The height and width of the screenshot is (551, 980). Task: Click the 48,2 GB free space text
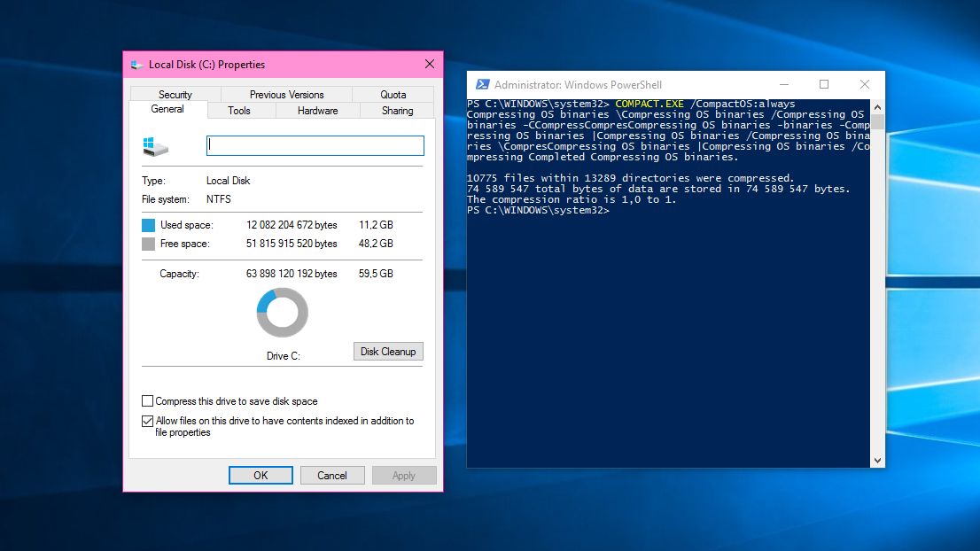click(x=376, y=244)
